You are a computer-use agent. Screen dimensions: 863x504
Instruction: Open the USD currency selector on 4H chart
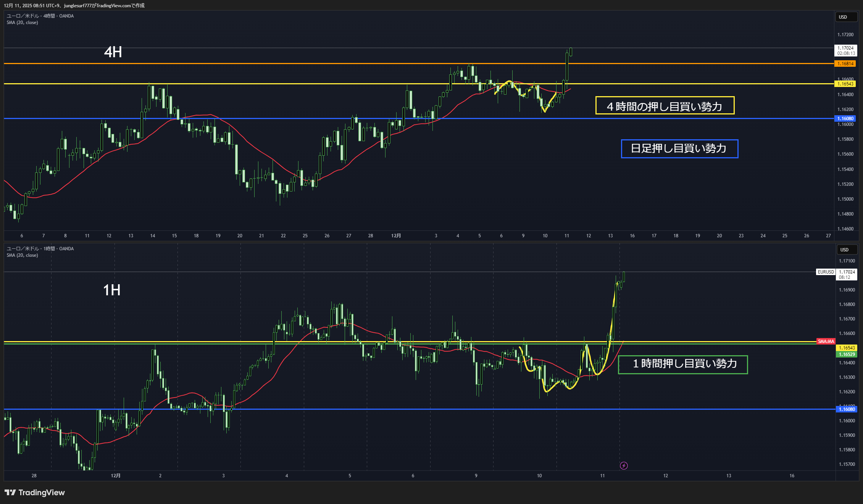(846, 17)
